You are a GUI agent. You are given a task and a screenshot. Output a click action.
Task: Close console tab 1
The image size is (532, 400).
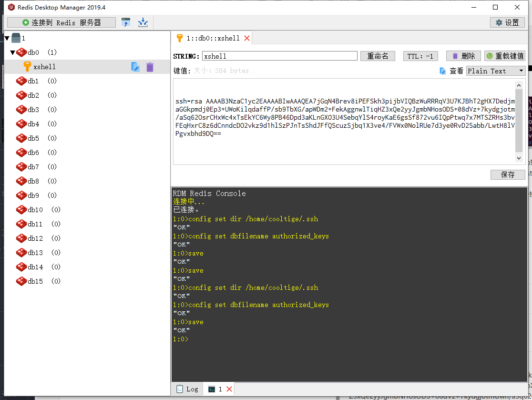point(229,389)
